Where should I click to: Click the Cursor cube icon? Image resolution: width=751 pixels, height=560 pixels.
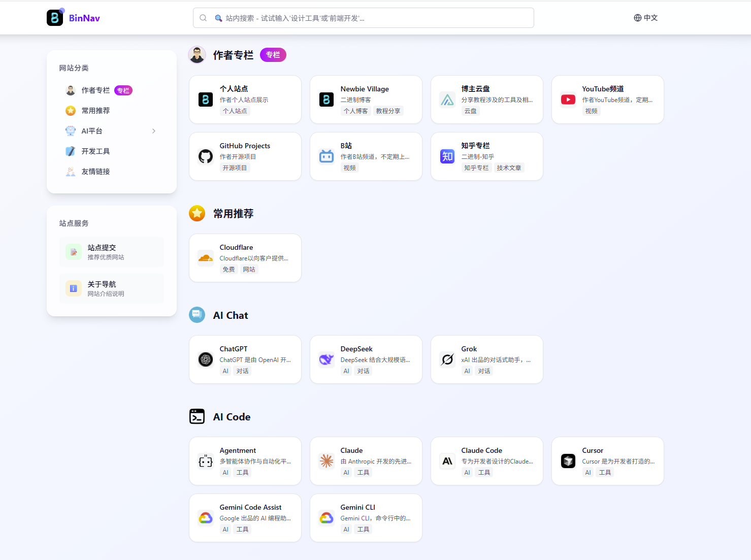click(568, 461)
